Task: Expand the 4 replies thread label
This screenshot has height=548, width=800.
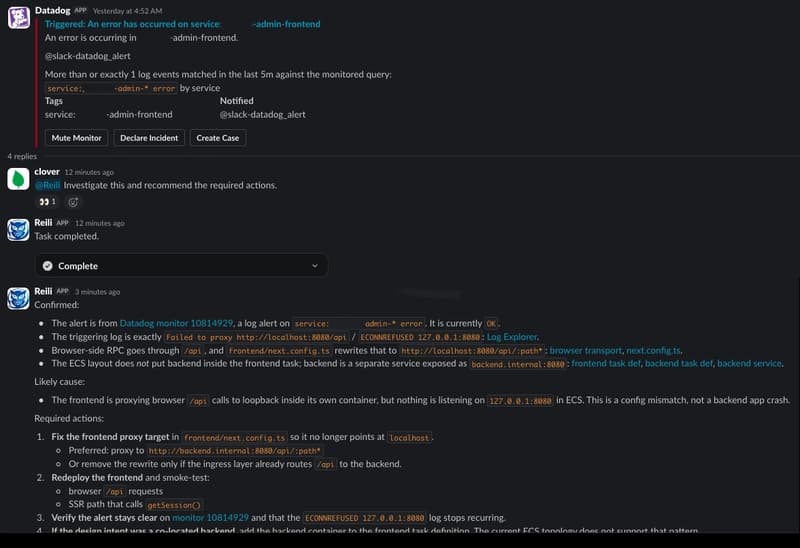Action: 22,156
